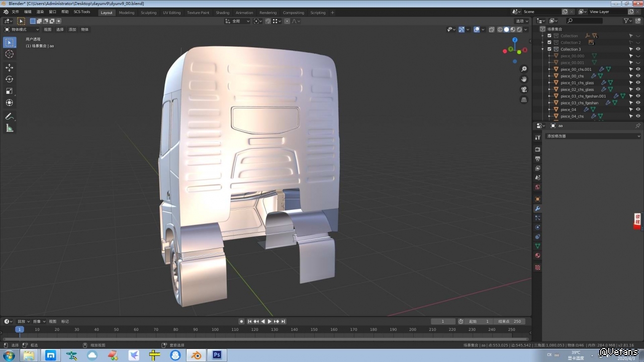644x362 pixels.
Task: Pick the Measure ruler tool
Action: click(9, 128)
